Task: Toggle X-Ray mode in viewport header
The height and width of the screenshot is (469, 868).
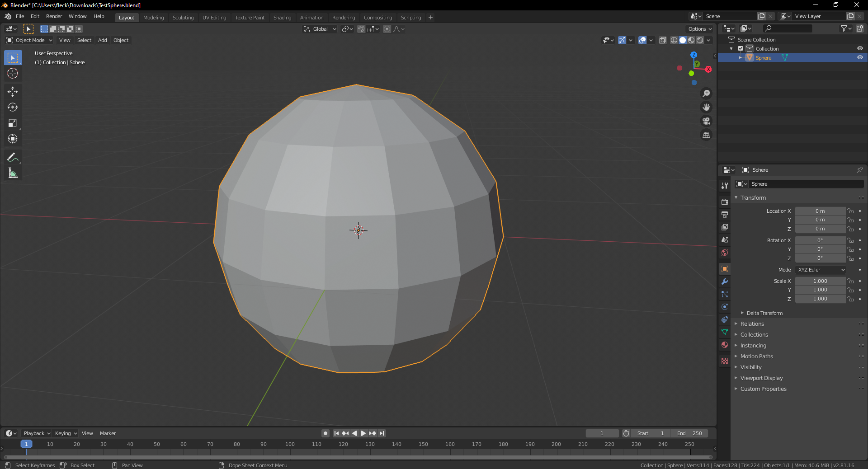Action: (662, 40)
